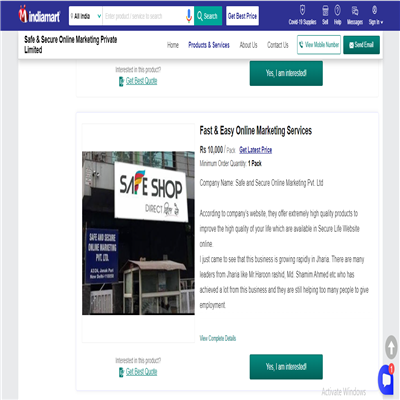Open the Products & Services tab

coord(209,45)
